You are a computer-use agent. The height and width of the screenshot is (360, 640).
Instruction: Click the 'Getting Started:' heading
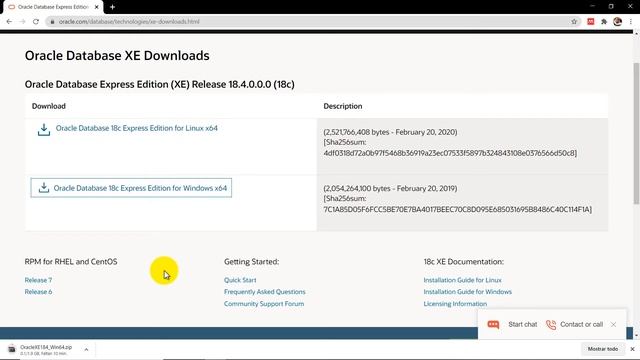pyautogui.click(x=251, y=262)
